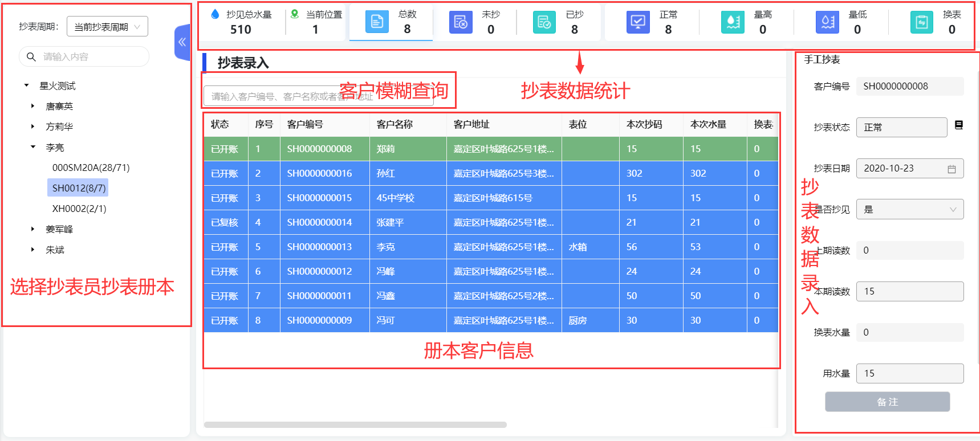
Task: Select table row SH0000000009 冯可
Action: (491, 320)
